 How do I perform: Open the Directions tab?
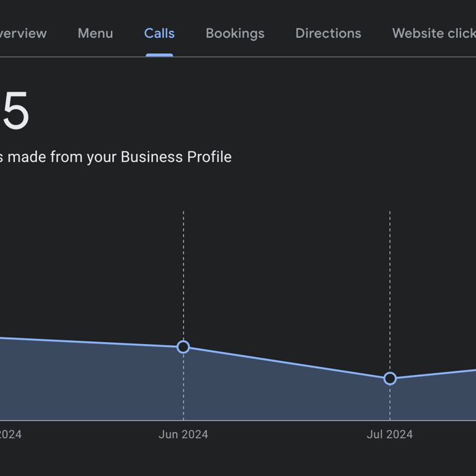tap(328, 33)
